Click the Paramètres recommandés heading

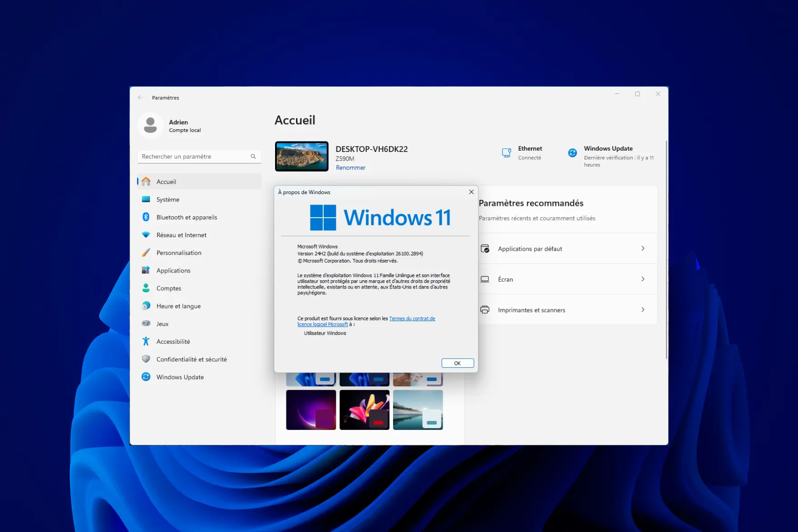pyautogui.click(x=531, y=203)
